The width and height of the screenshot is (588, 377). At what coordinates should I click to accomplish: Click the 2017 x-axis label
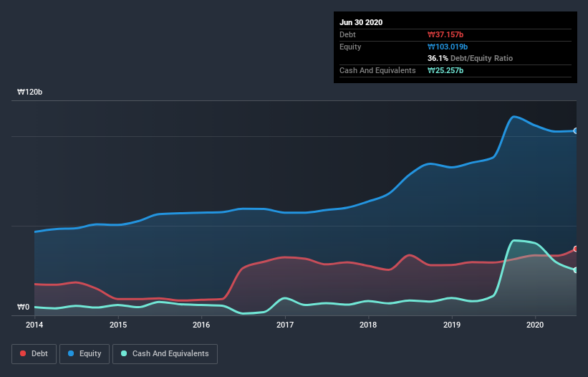(285, 325)
